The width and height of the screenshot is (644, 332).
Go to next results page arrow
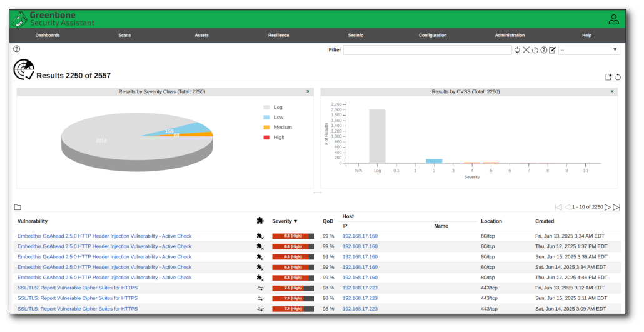608,207
